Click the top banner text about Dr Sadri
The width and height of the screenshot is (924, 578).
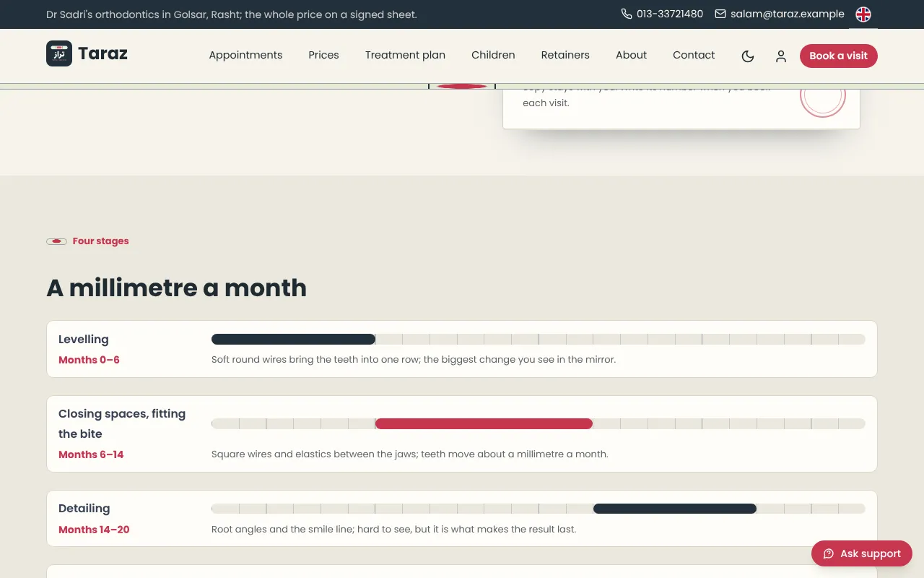pos(232,14)
